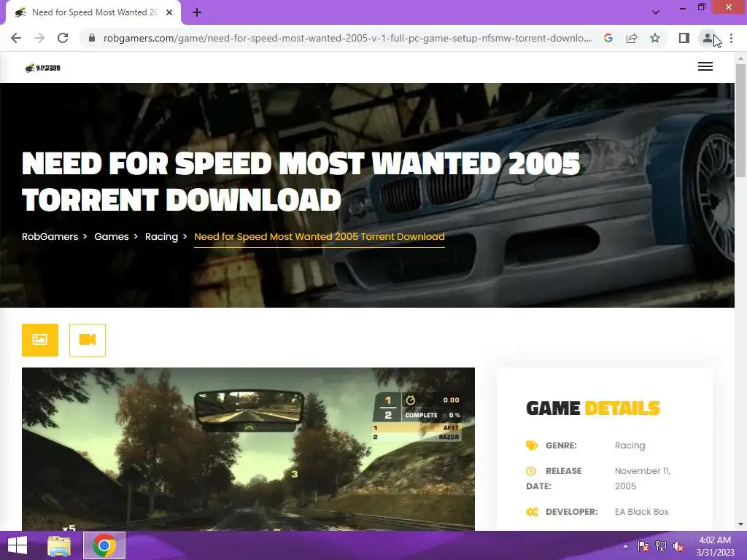Close the Need for Speed Most Wanted tab
Viewport: 747px width, 560px height.
click(169, 13)
